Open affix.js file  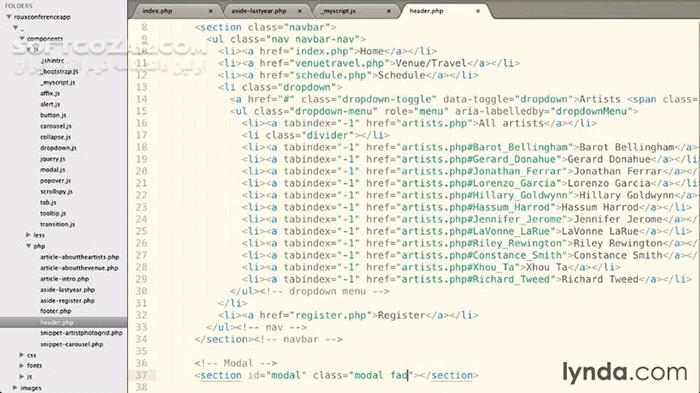[x=50, y=93]
